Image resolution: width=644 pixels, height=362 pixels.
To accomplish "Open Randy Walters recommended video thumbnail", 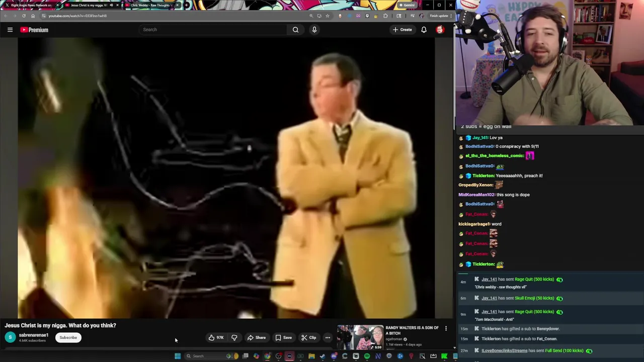I will (360, 337).
